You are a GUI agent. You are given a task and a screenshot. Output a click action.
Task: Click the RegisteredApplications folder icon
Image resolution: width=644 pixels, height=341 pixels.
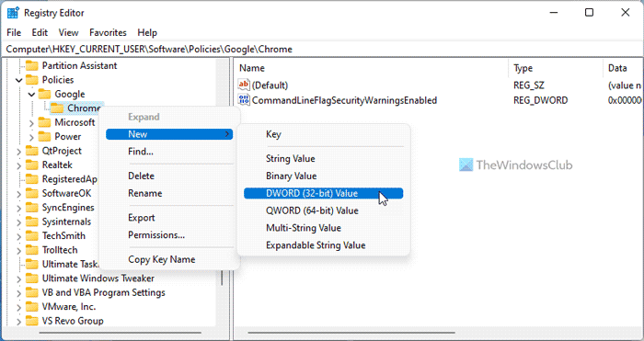pyautogui.click(x=31, y=179)
